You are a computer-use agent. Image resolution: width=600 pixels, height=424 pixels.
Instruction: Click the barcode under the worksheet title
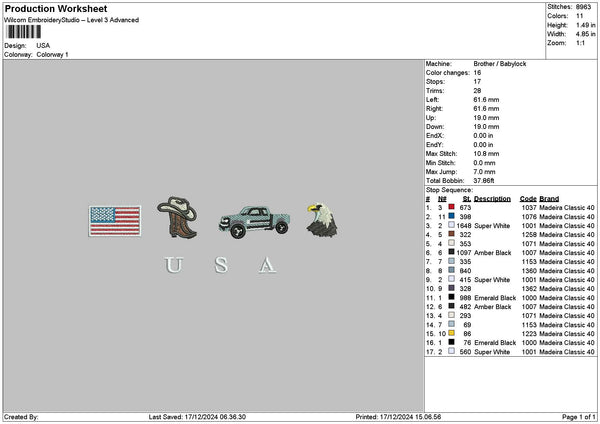coord(24,32)
